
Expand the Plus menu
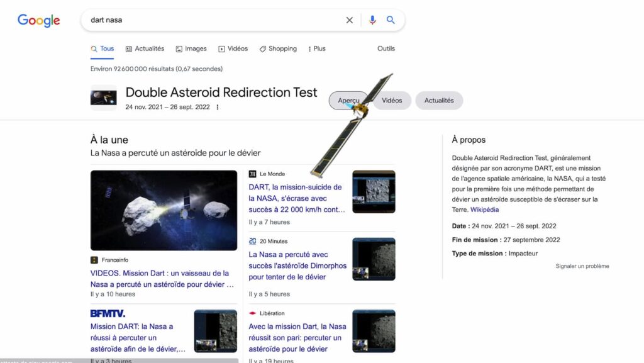pyautogui.click(x=317, y=49)
